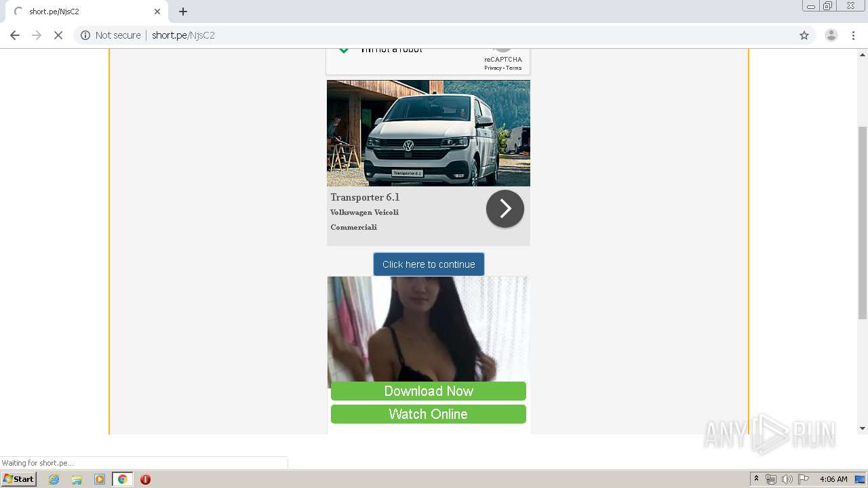This screenshot has height=488, width=868.
Task: Go back with the browser back arrow
Action: click(x=15, y=35)
